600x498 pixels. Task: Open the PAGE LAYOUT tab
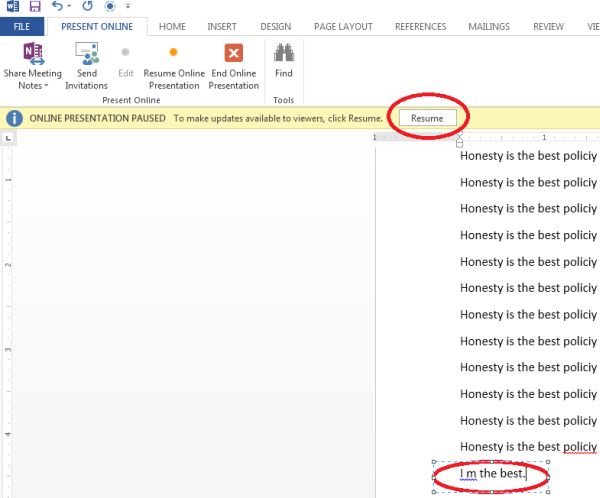(343, 26)
